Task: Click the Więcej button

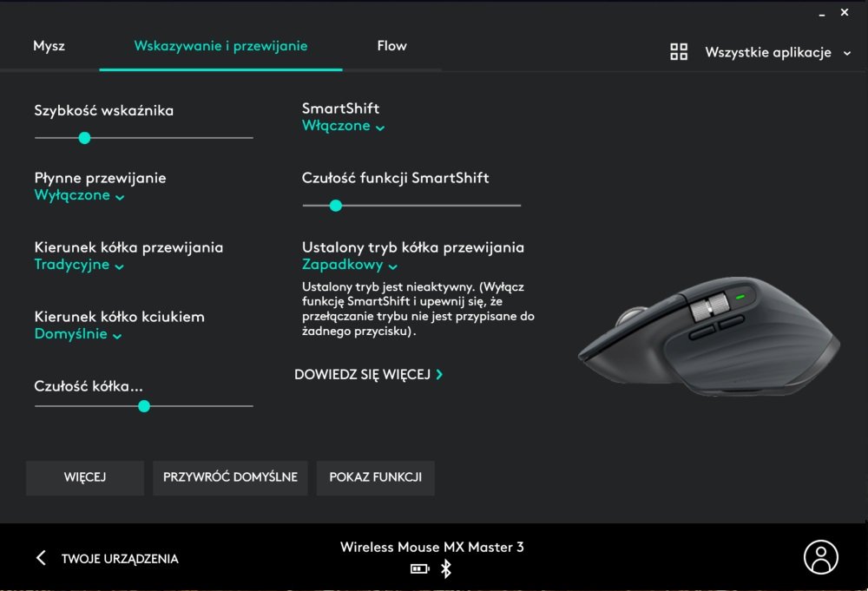Action: pos(85,477)
